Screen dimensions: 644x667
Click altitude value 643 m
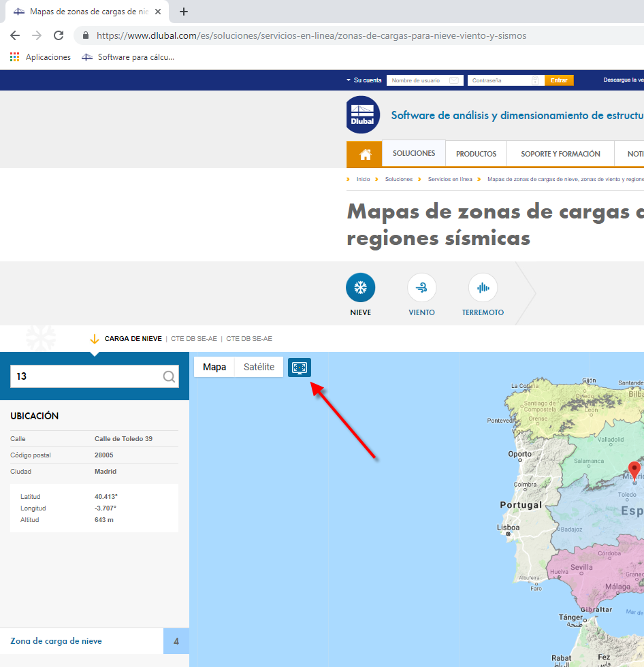tap(103, 520)
